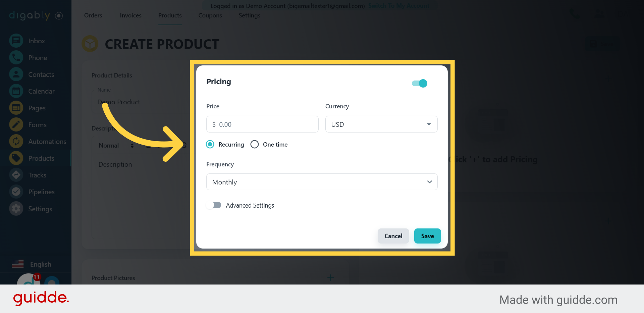Toggle the Pricing switch off

click(420, 83)
